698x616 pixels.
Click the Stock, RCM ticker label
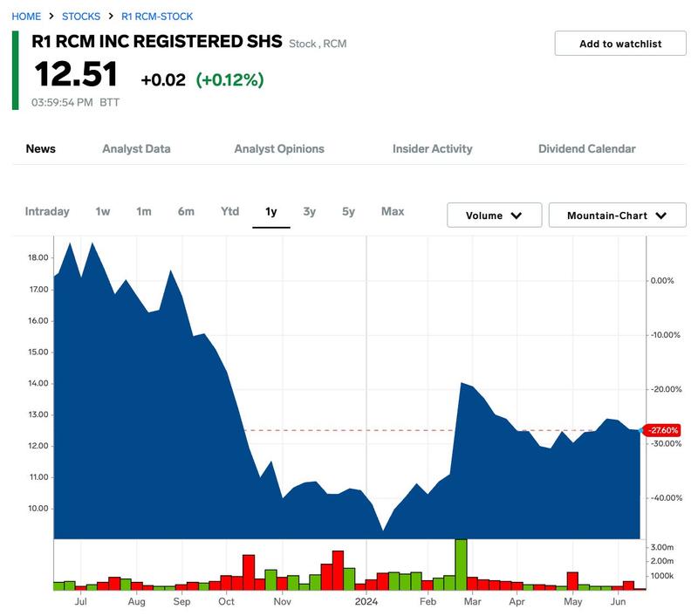(x=318, y=44)
